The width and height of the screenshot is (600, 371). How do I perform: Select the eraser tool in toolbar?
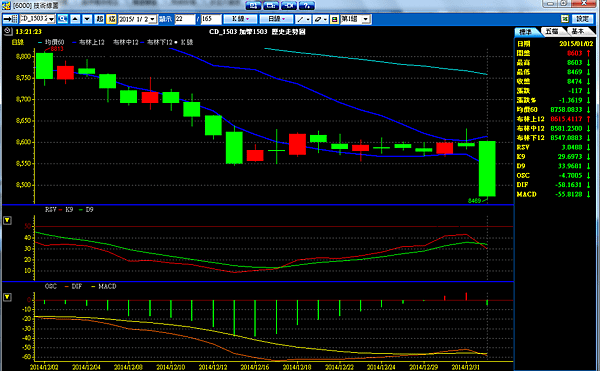pyautogui.click(x=320, y=19)
